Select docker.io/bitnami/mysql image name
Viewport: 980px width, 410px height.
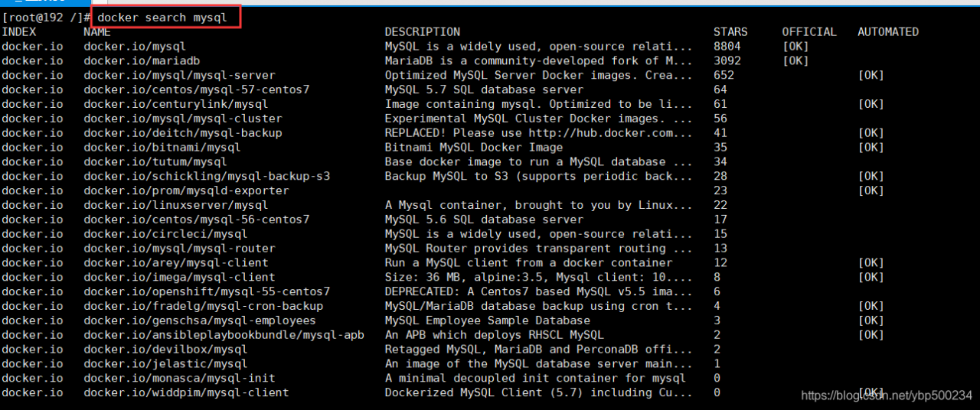coord(162,148)
